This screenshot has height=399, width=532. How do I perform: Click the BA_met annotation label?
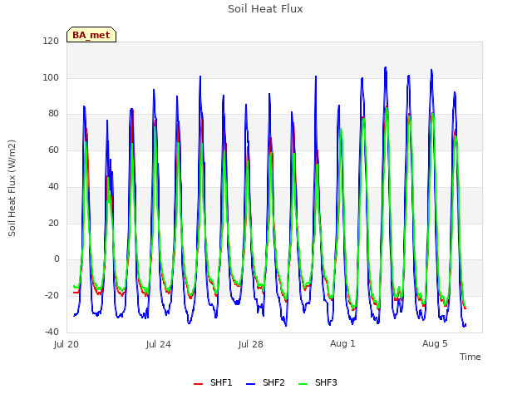(91, 35)
